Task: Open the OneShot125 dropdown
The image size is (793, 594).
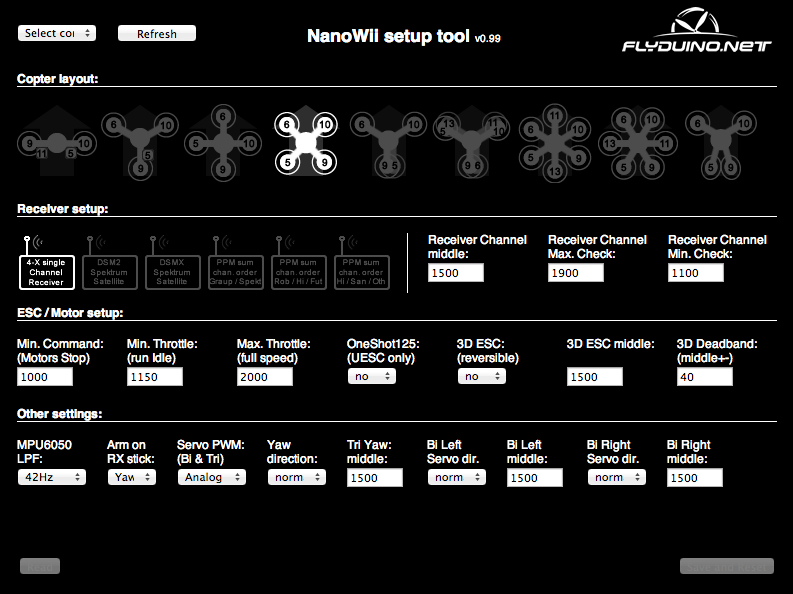Action: click(x=372, y=376)
